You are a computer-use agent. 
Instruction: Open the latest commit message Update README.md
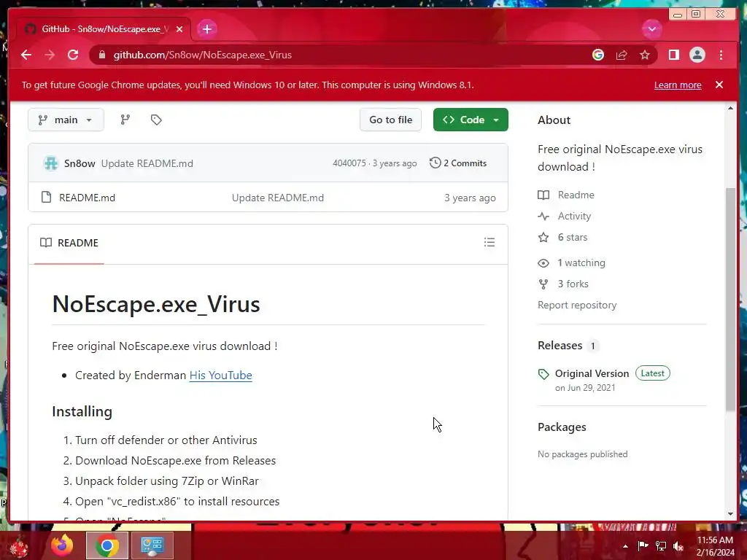click(147, 163)
